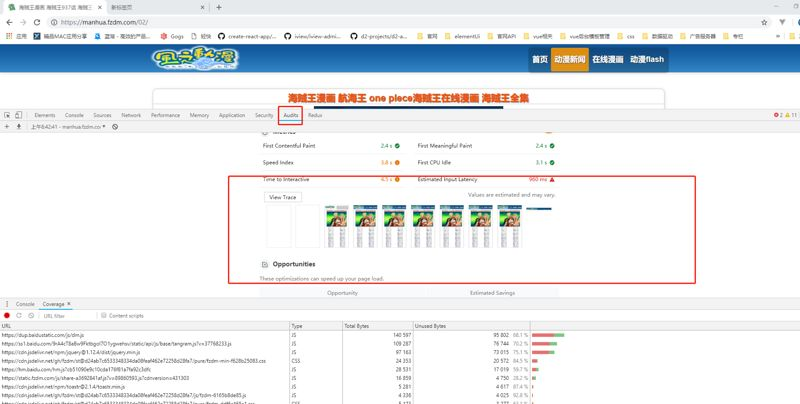Viewport: 800px width, 404px height.
Task: Open the d2-projects GitHub bookmark
Action: pyautogui.click(x=379, y=36)
